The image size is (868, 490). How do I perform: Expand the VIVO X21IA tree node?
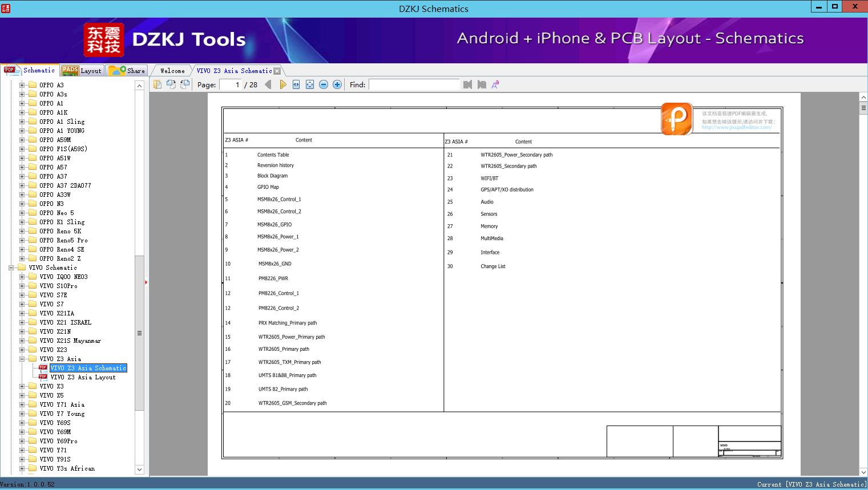coord(22,313)
